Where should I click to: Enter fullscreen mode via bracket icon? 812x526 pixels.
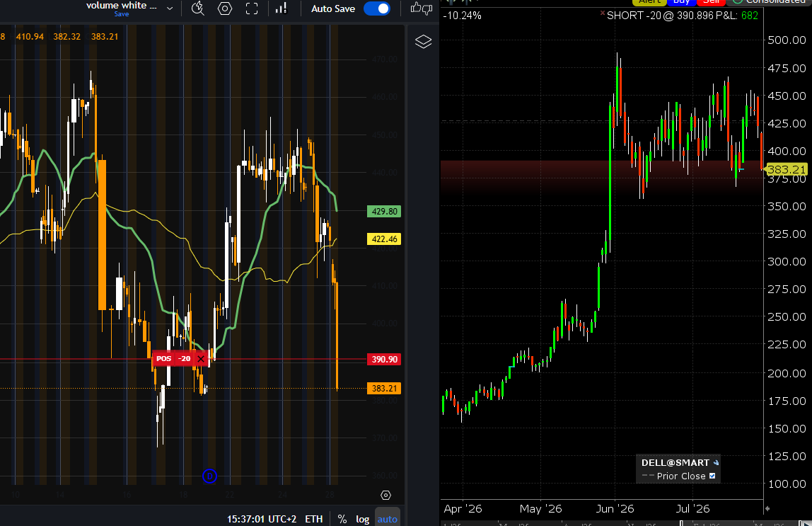[x=252, y=8]
